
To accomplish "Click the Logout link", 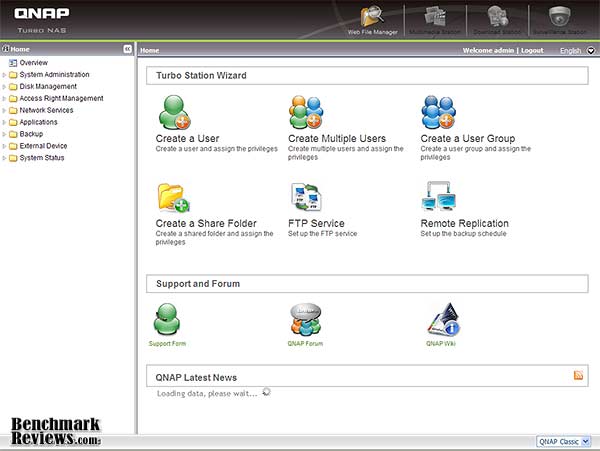I will (x=532, y=50).
